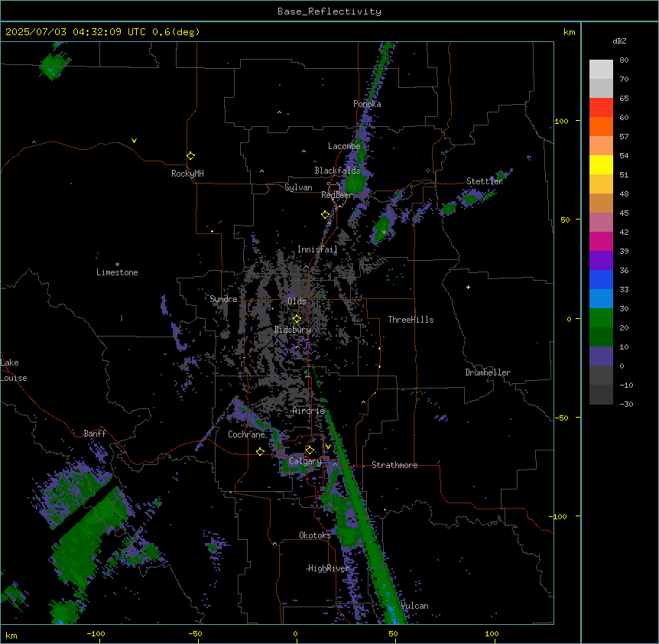Click the Lake Louise label

(14, 370)
